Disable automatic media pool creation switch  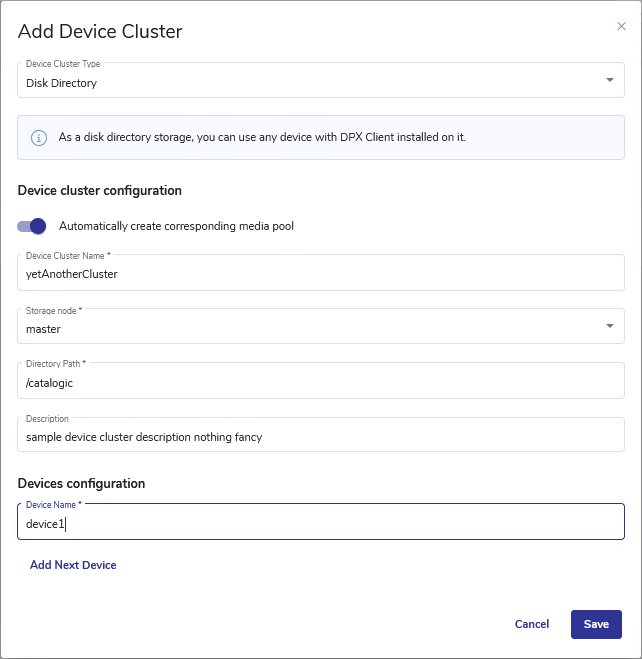pyautogui.click(x=32, y=226)
